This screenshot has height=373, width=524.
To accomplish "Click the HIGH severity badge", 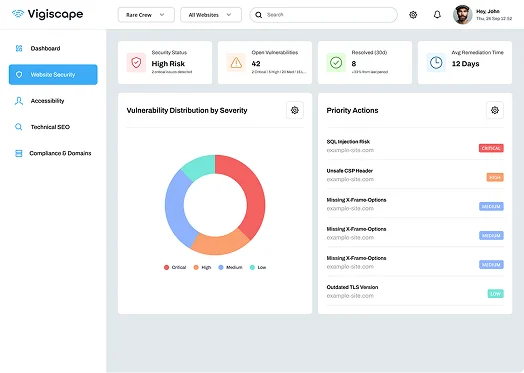I will pos(495,177).
